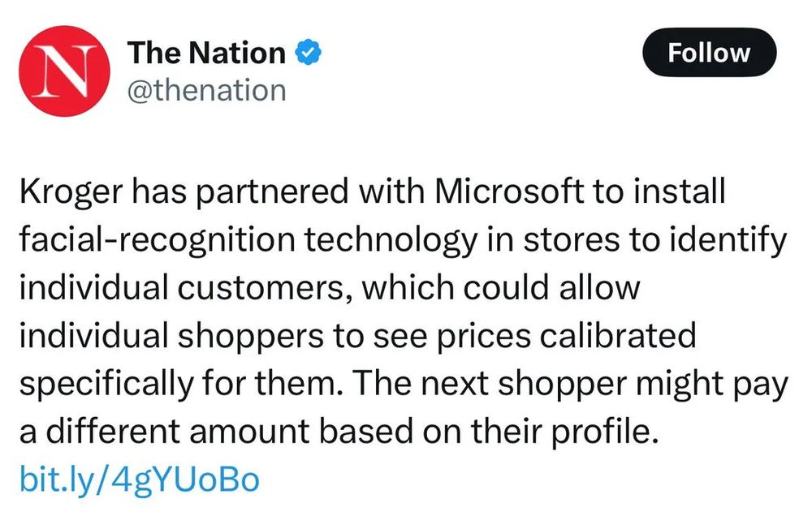Click the white letter N inside the avatar
812x529 pixels.
pyautogui.click(x=64, y=71)
